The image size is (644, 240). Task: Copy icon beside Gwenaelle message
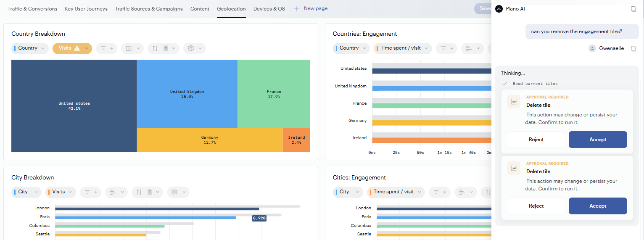click(x=633, y=49)
